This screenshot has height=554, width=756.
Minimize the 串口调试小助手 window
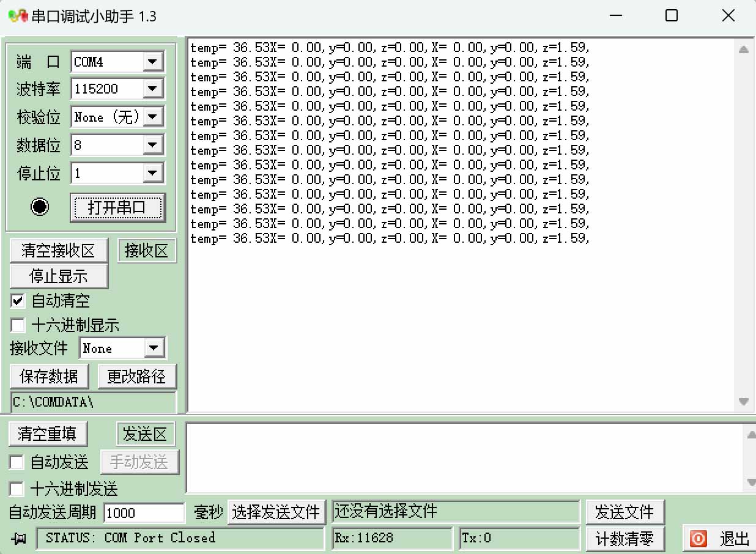click(615, 16)
